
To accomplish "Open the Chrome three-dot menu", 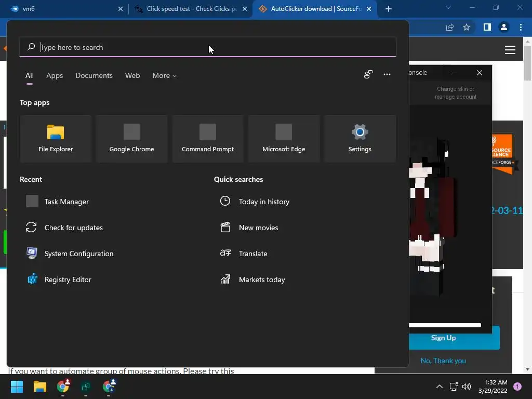I will pos(521,27).
